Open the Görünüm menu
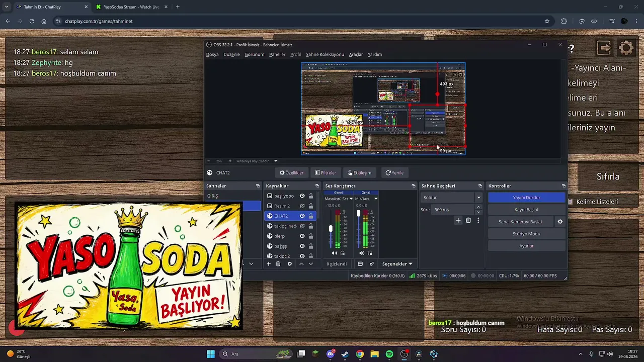Image resolution: width=644 pixels, height=362 pixels. [x=254, y=54]
